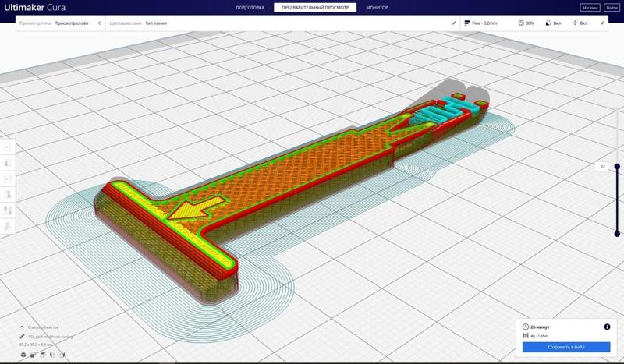Click the layer height profile icon

(x=466, y=23)
